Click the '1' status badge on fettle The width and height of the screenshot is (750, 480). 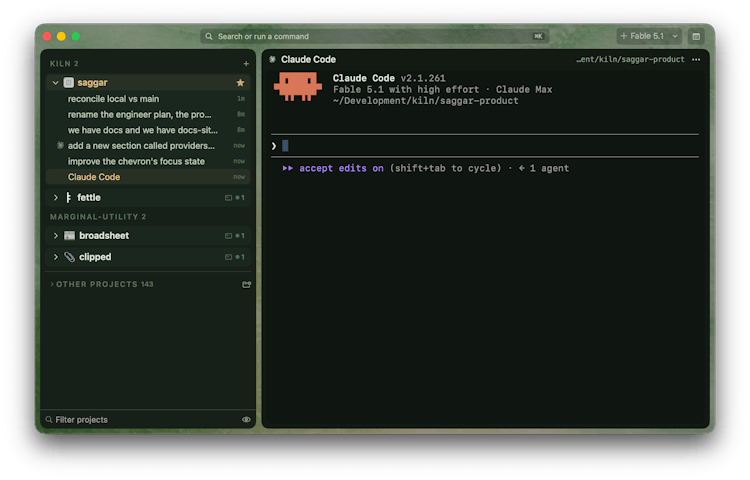click(x=240, y=197)
